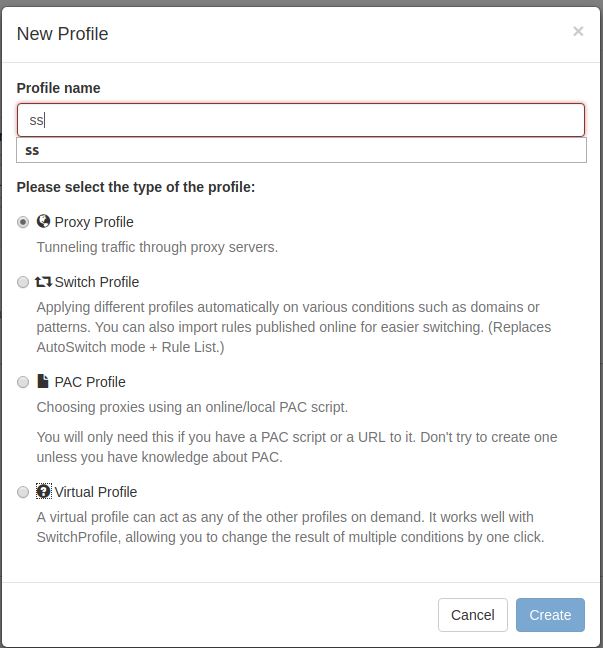Choose the PAC Profile radio option
The width and height of the screenshot is (603, 648).
(23, 382)
